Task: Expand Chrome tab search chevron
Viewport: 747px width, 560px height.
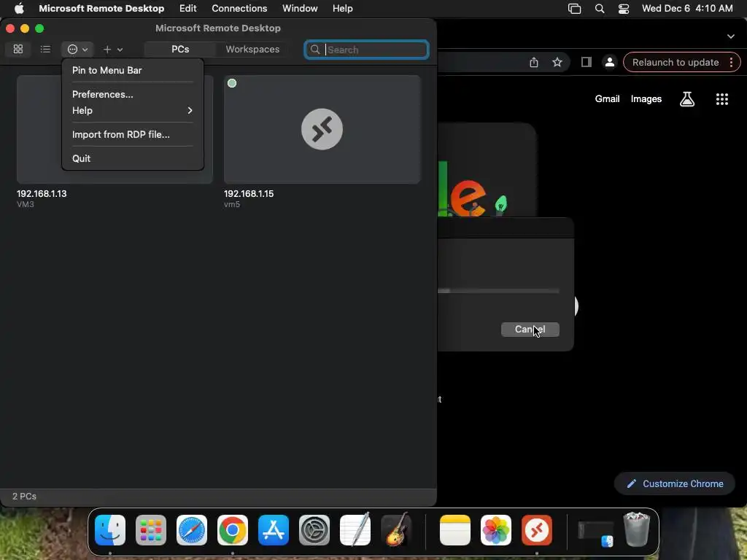Action: coord(731,36)
